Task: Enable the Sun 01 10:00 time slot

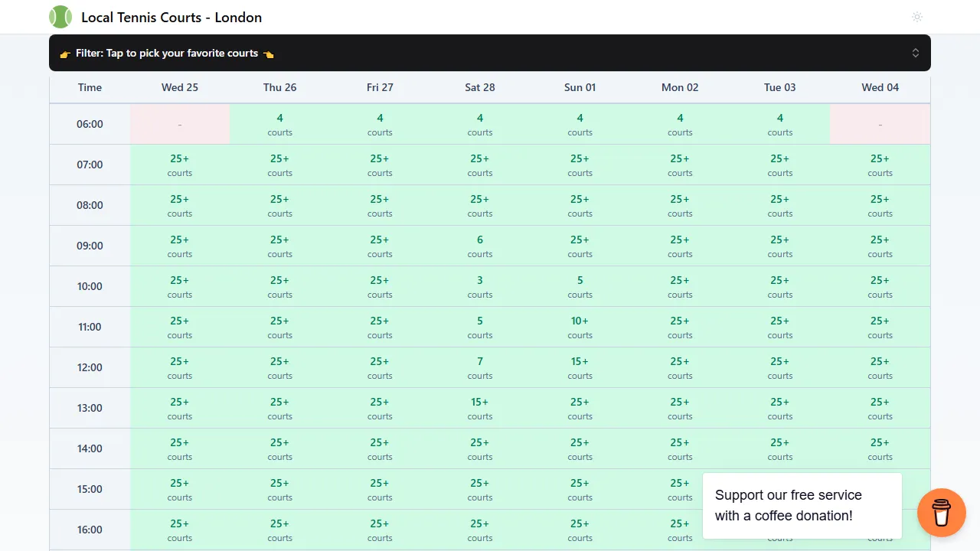Action: tap(580, 285)
